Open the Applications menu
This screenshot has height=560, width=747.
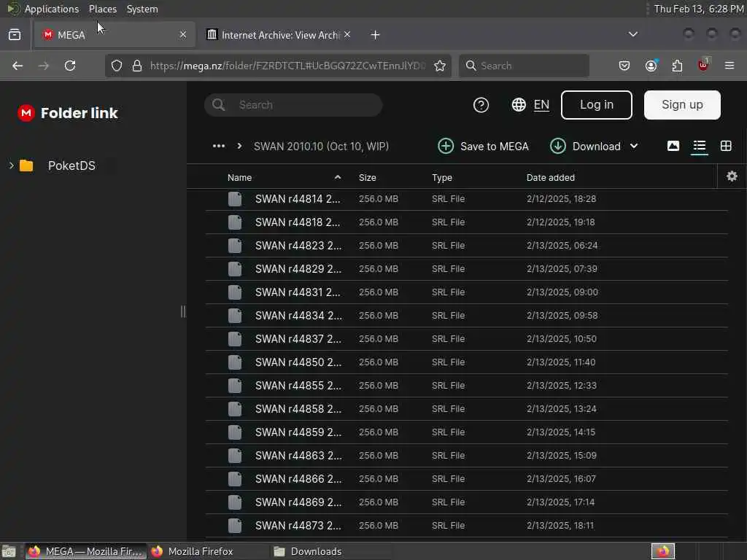point(52,9)
